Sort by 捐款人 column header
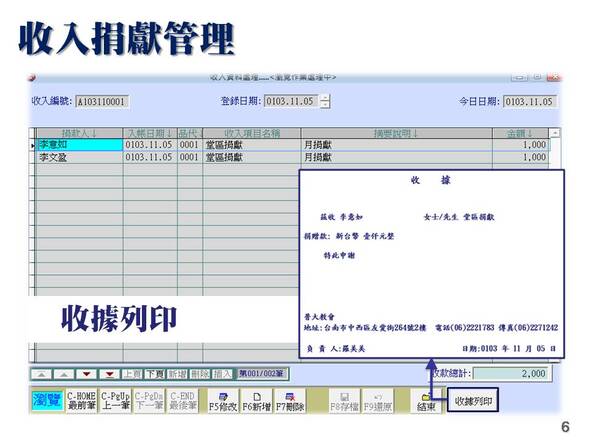 click(80, 133)
